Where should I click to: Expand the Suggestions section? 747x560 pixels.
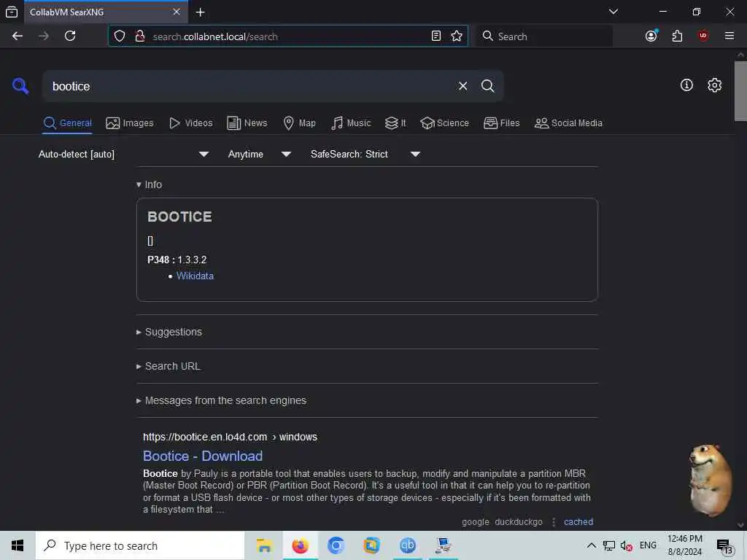[169, 332]
